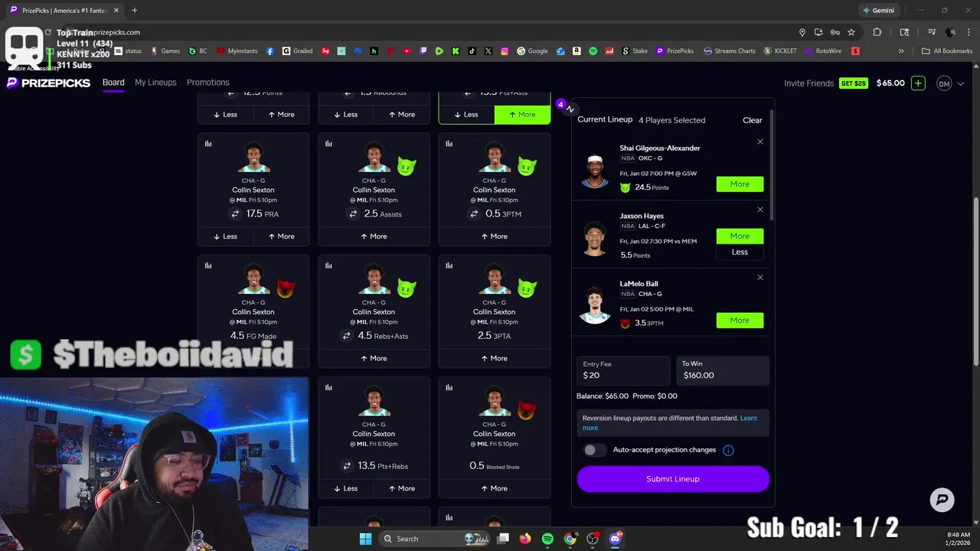Select Less on Collin Sexton 17.5 PRA
Image resolution: width=980 pixels, height=551 pixels.
225,236
